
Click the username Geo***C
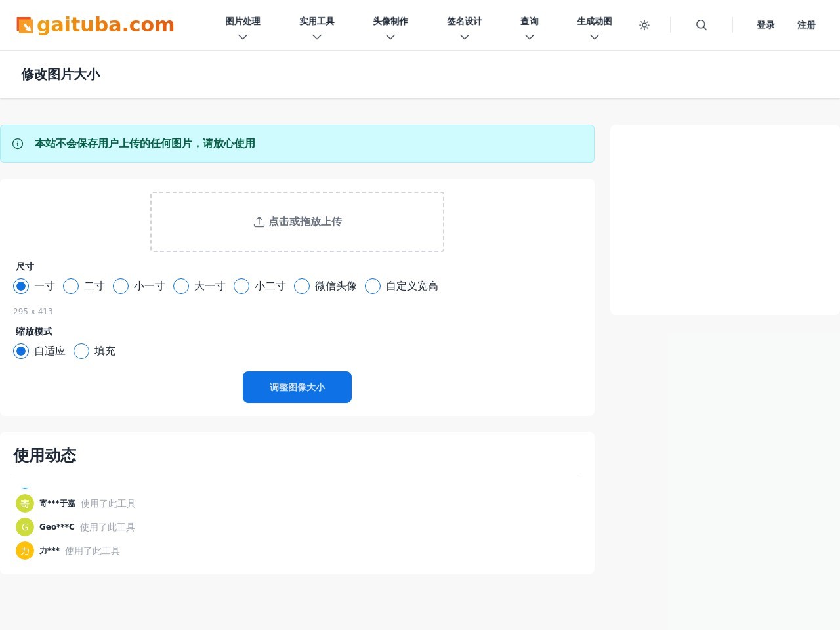coord(57,527)
